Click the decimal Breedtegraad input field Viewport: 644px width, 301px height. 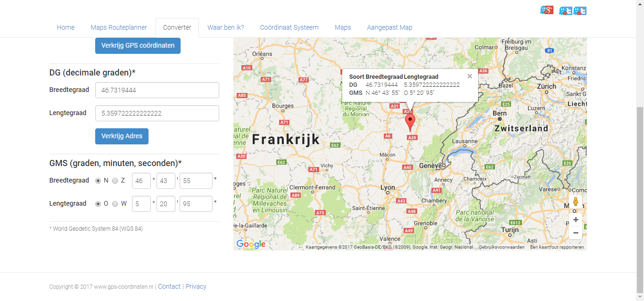click(157, 90)
